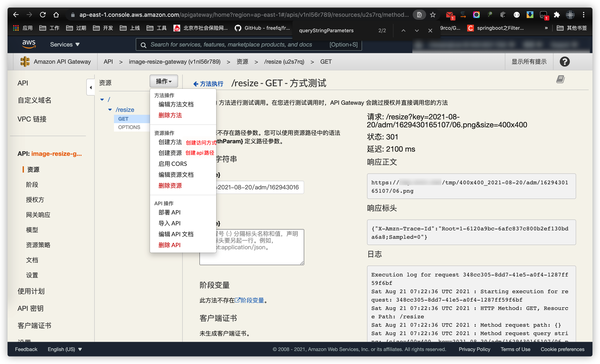This screenshot has width=600, height=364.
Task: Choose 部署 API from the menu
Action: click(169, 212)
